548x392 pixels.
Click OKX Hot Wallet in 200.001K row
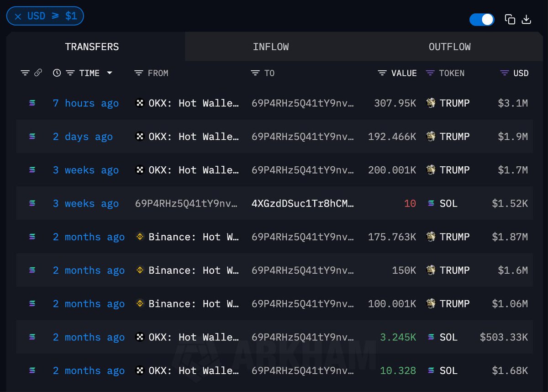click(x=194, y=170)
